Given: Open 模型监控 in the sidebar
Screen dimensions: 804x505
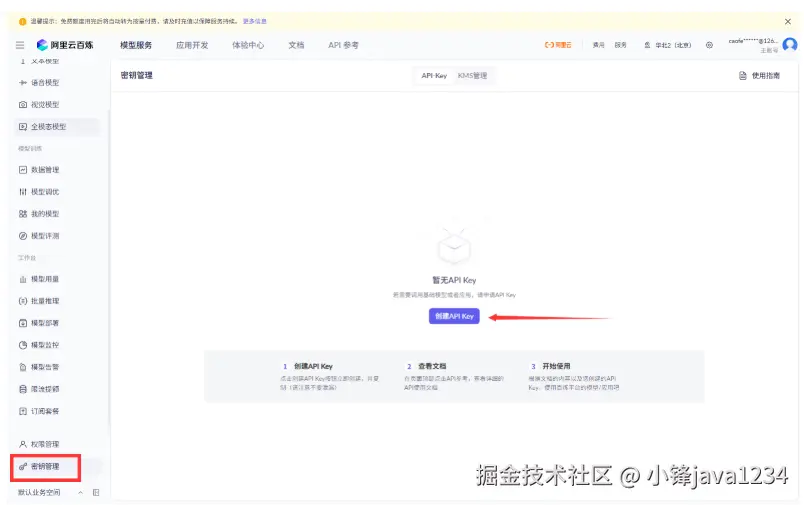Looking at the screenshot, I should coord(39,345).
